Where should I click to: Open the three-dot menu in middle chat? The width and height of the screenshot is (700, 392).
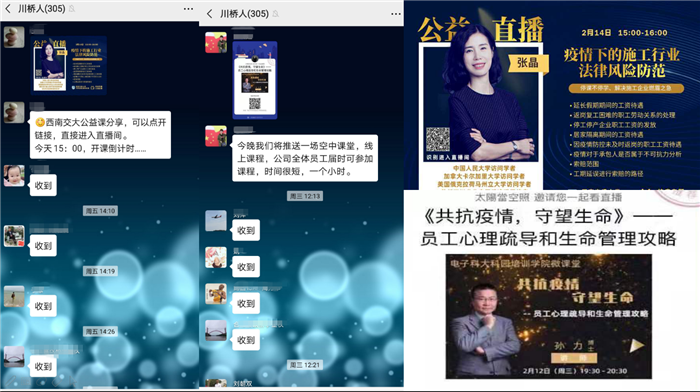396,14
